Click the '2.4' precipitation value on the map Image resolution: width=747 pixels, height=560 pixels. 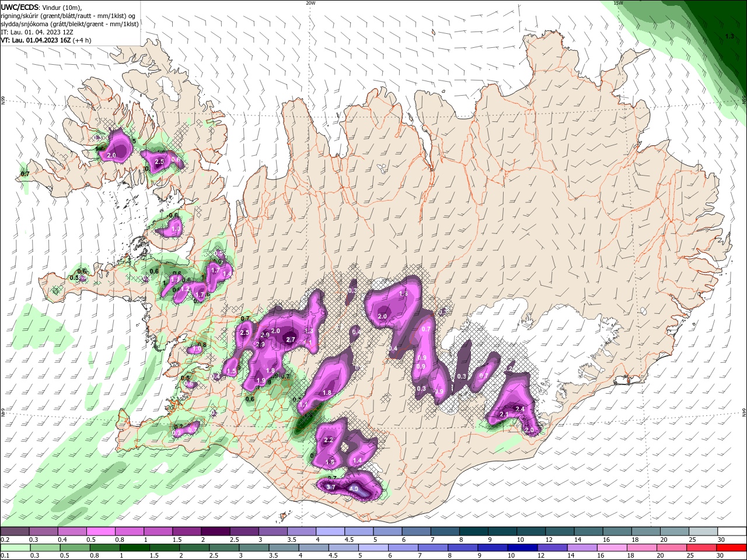click(520, 409)
